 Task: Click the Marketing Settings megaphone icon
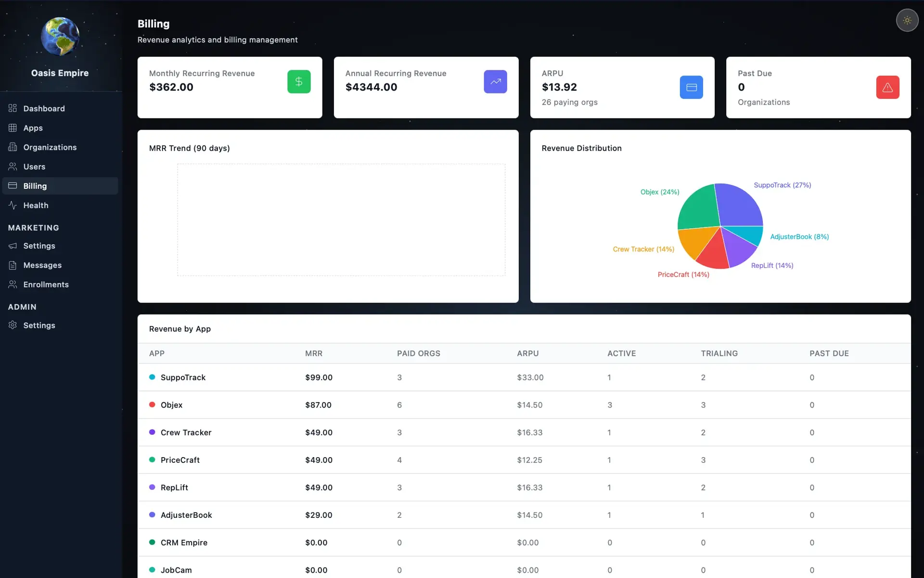point(13,246)
